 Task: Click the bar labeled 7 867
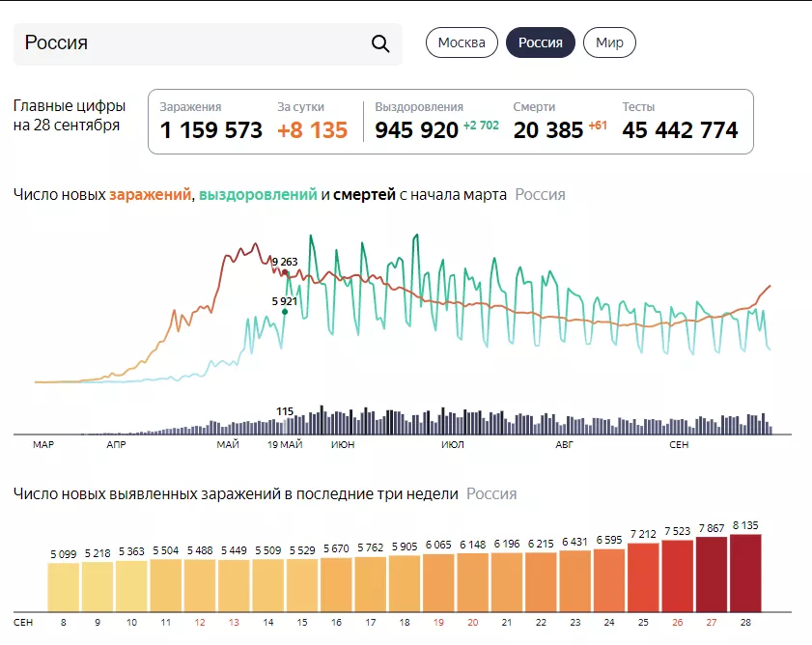click(712, 574)
